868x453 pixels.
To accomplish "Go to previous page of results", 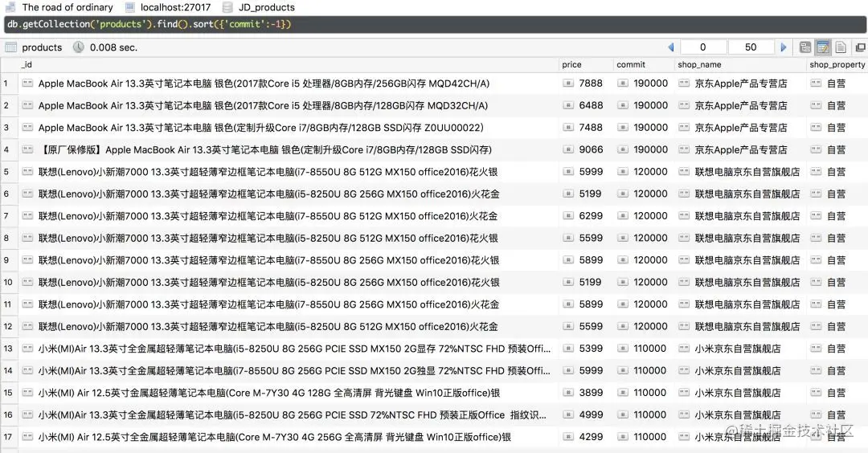I will [671, 47].
